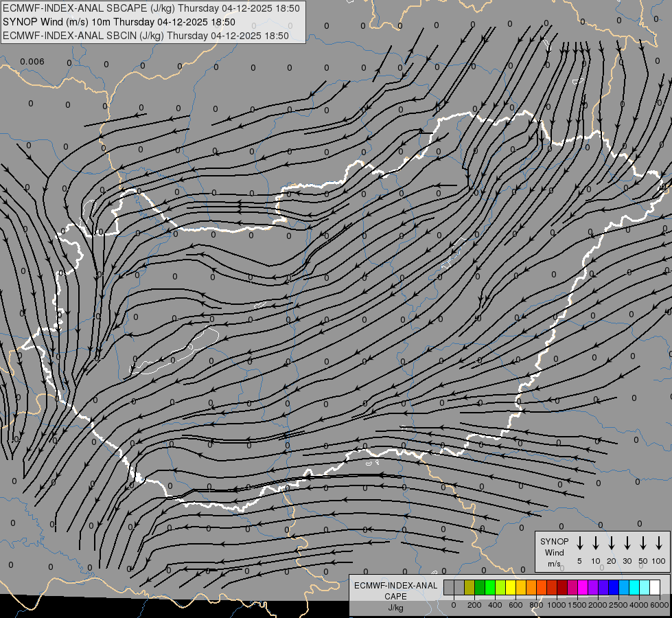Click the wind arrow above the 30 label
The width and height of the screenshot is (672, 618).
click(627, 543)
